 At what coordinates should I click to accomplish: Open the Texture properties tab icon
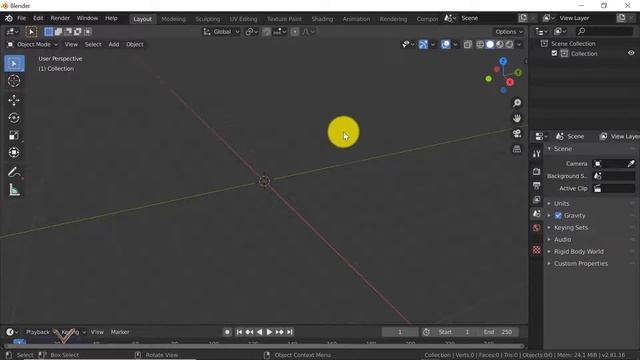point(536,249)
